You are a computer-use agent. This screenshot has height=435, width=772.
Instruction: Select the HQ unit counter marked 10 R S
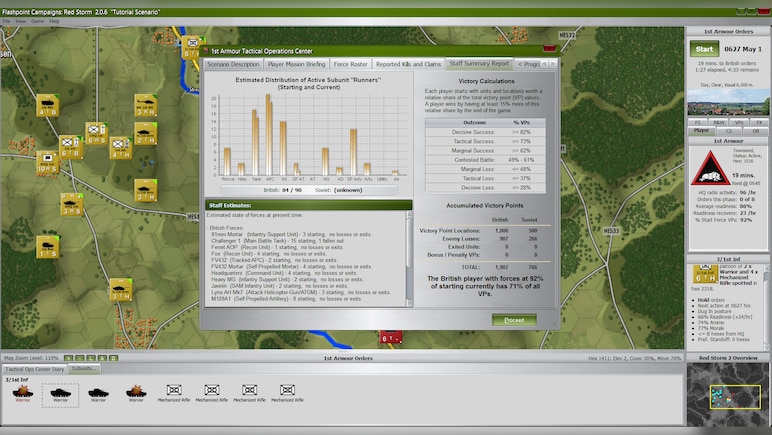47,162
